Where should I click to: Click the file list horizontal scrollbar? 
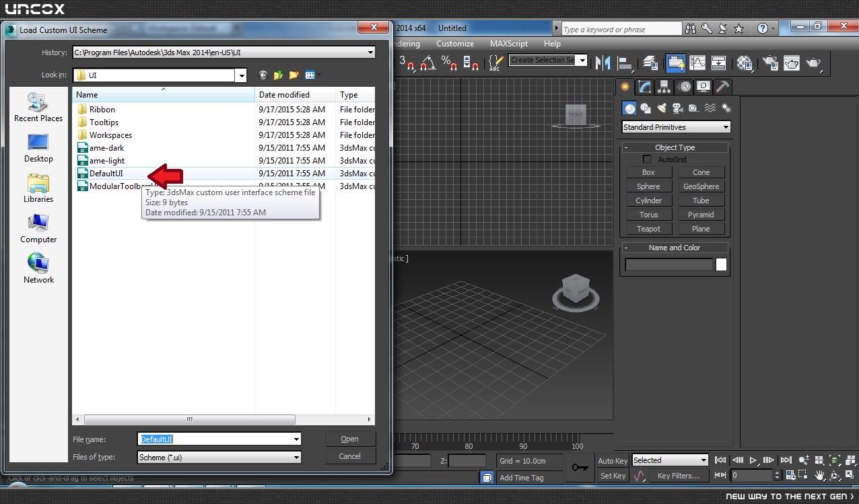coord(189,419)
